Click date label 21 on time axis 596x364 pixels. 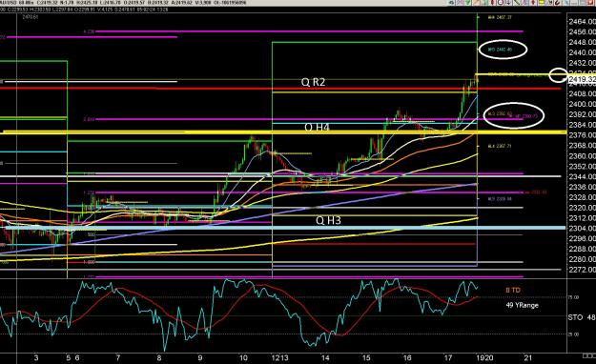click(x=527, y=358)
